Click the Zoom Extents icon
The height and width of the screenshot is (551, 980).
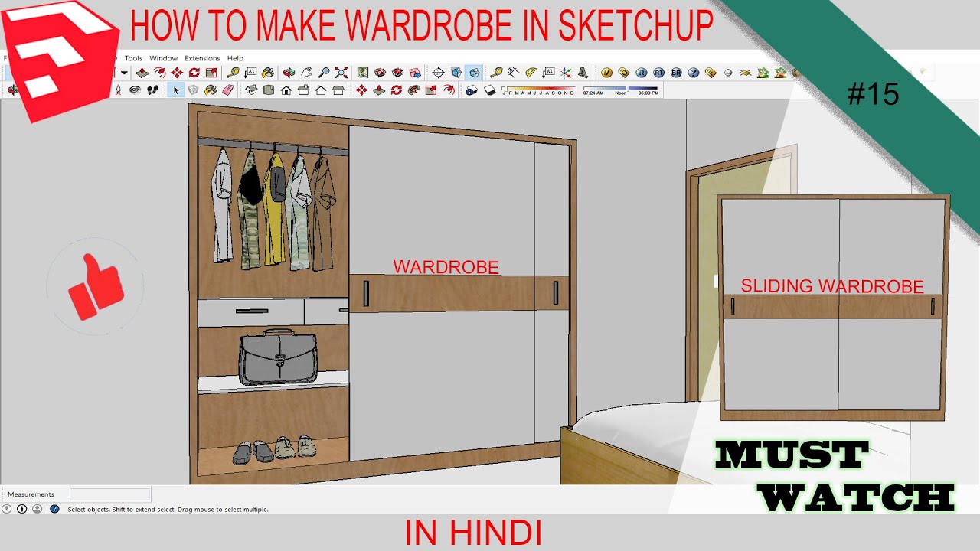[341, 73]
